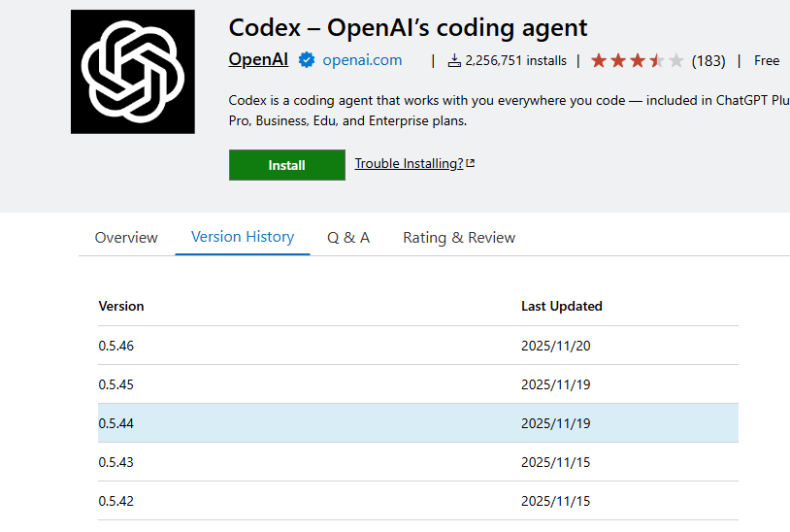Click the first red rating star
Image resolution: width=790 pixels, height=532 pixels.
coord(599,60)
